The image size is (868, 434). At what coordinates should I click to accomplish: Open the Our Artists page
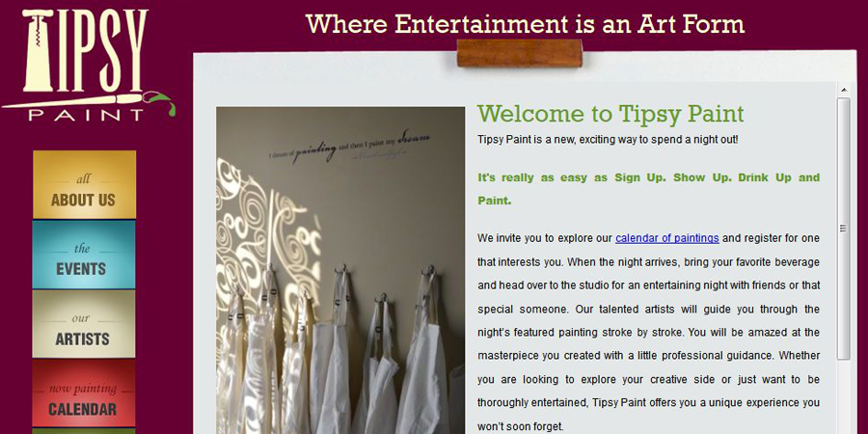click(x=84, y=324)
